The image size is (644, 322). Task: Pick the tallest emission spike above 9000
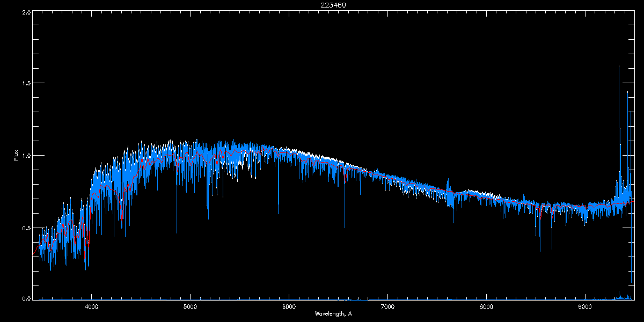(619, 67)
